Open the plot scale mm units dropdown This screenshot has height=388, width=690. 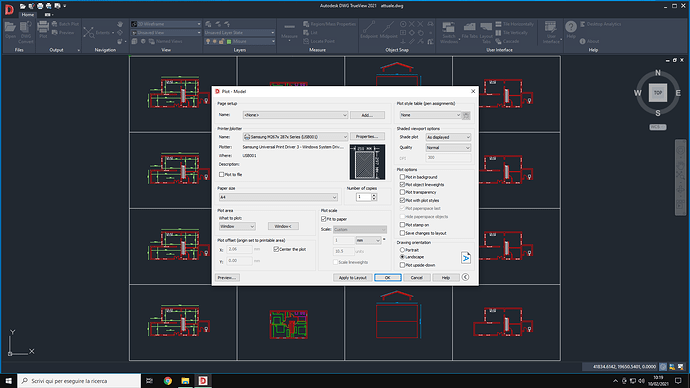tap(368, 241)
